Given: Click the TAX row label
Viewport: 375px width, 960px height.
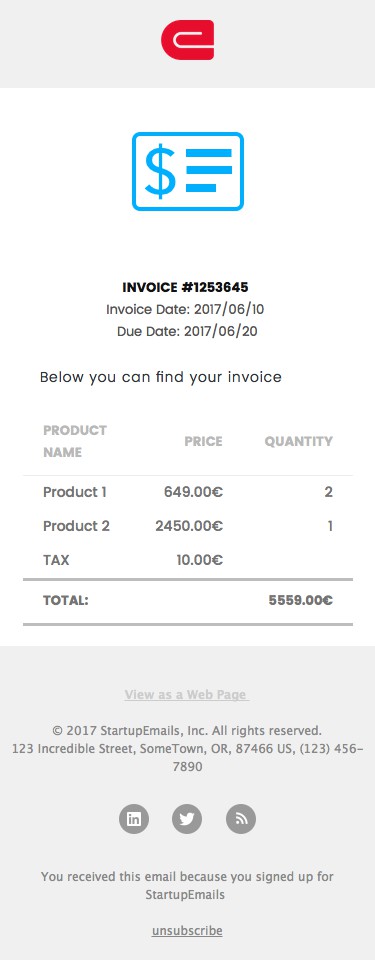Looking at the screenshot, I should (56, 560).
